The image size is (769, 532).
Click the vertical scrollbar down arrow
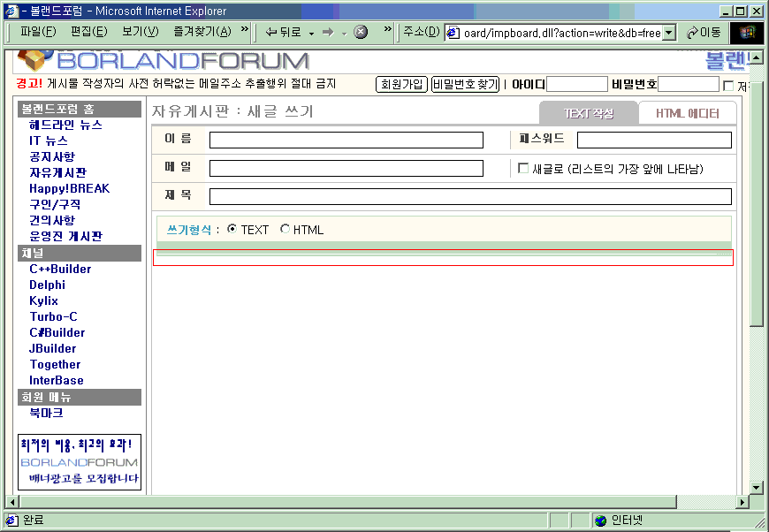756,487
